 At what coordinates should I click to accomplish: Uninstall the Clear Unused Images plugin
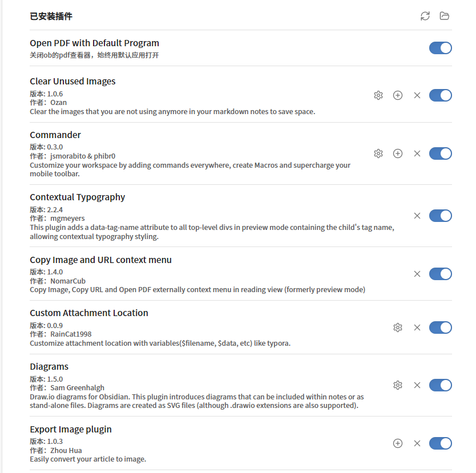[417, 95]
